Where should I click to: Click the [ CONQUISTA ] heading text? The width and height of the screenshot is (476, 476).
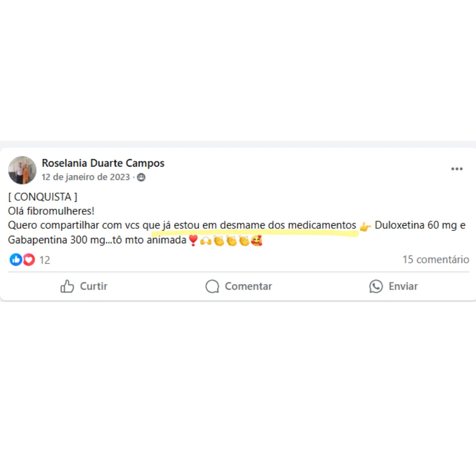(x=42, y=197)
